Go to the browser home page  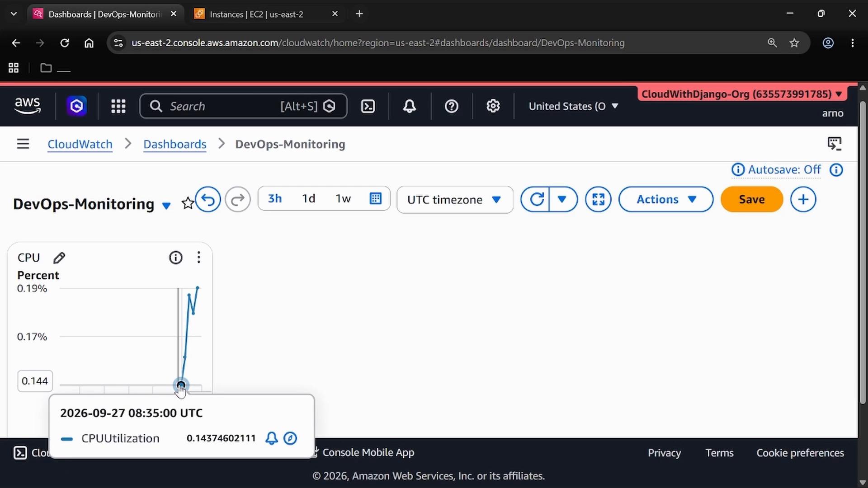pos(89,43)
